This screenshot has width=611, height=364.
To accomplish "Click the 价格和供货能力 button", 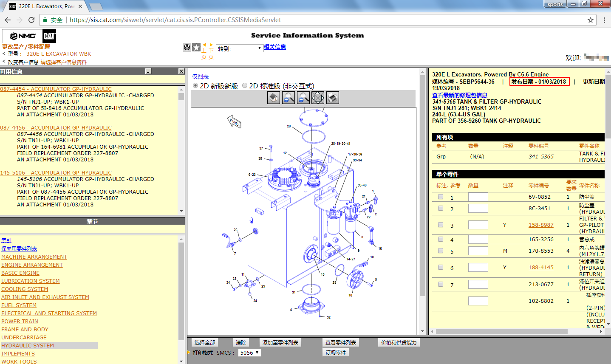I will click(x=399, y=343).
